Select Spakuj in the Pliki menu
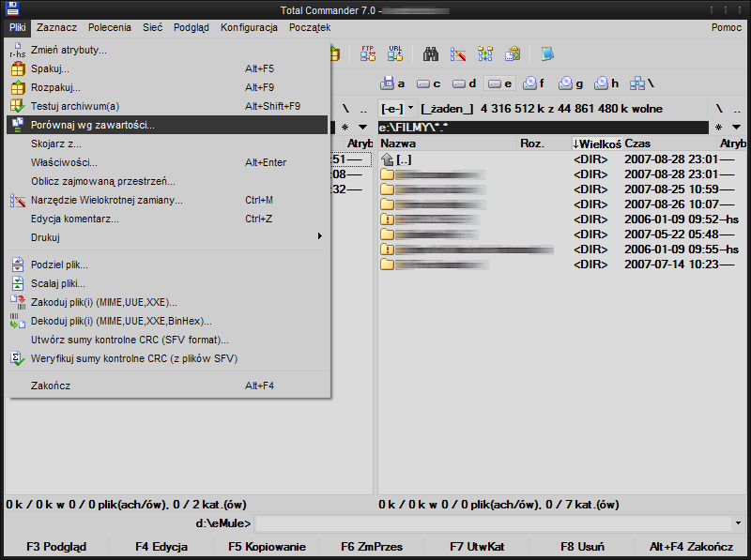The width and height of the screenshot is (751, 560). (x=167, y=68)
